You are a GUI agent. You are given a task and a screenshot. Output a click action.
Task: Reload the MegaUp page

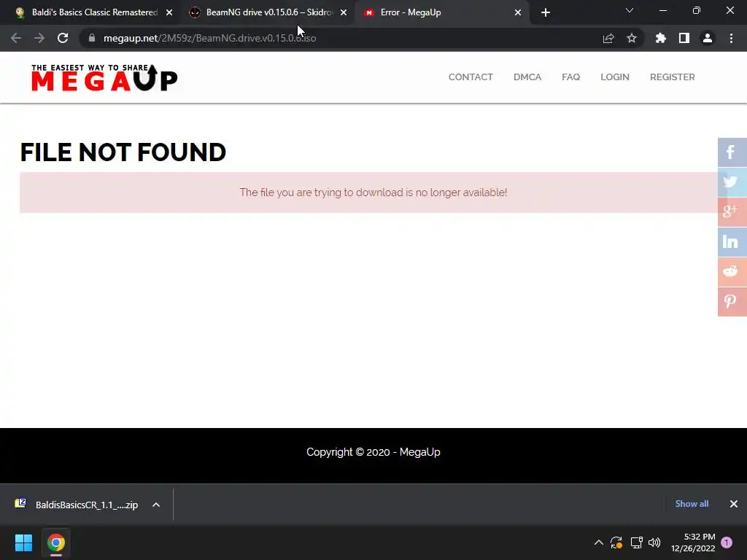click(63, 38)
